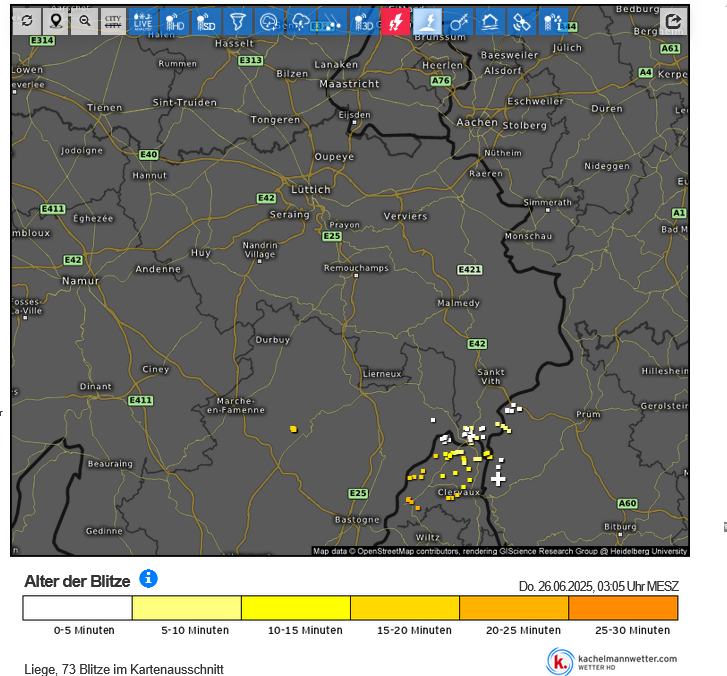Open the LIVE analysis layer
Image resolution: width=727 pixels, height=676 pixels.
point(144,21)
